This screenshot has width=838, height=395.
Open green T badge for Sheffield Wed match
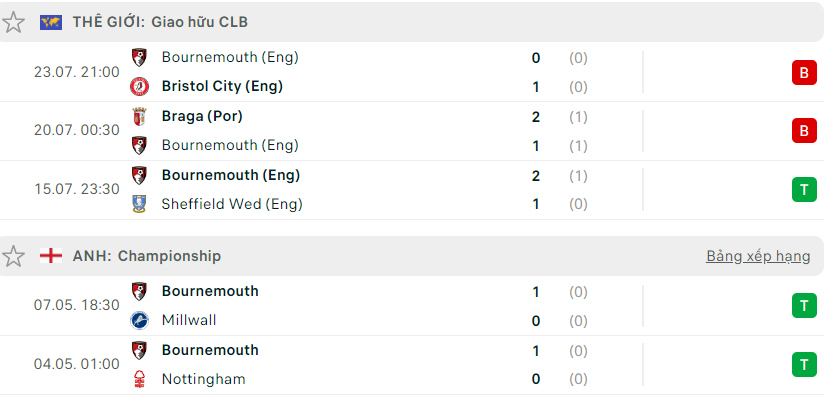(804, 189)
